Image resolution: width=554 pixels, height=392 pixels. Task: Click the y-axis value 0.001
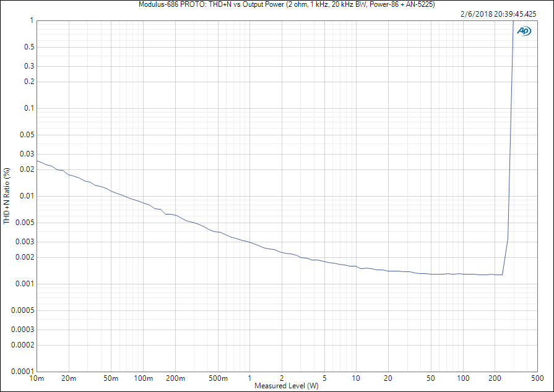pyautogui.click(x=26, y=284)
